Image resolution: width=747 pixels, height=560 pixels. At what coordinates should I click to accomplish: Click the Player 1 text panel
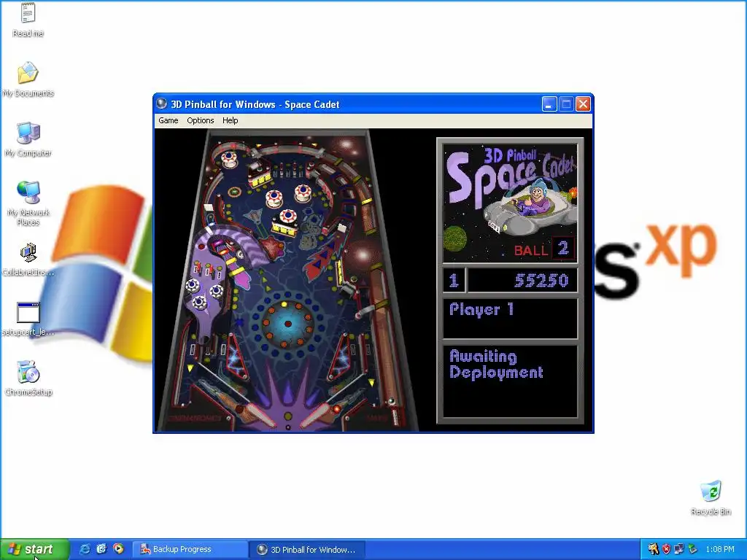[510, 318]
